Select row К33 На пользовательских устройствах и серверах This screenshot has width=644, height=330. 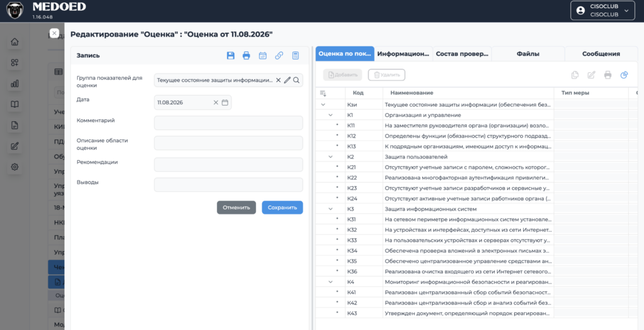(477, 240)
